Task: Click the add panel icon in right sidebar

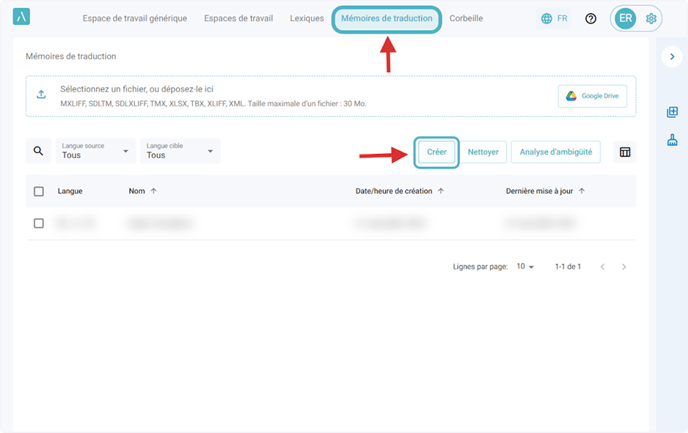Action: (x=672, y=112)
